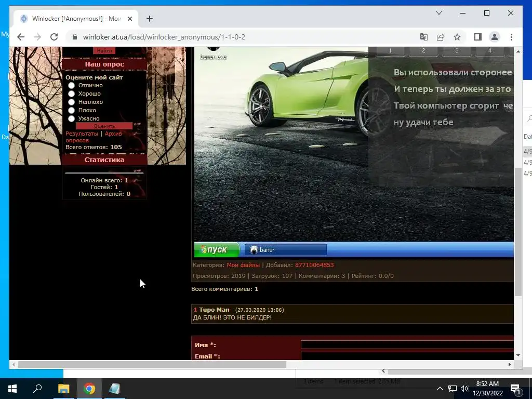Open the Google Translate icon
This screenshot has width=532, height=399.
424,37
